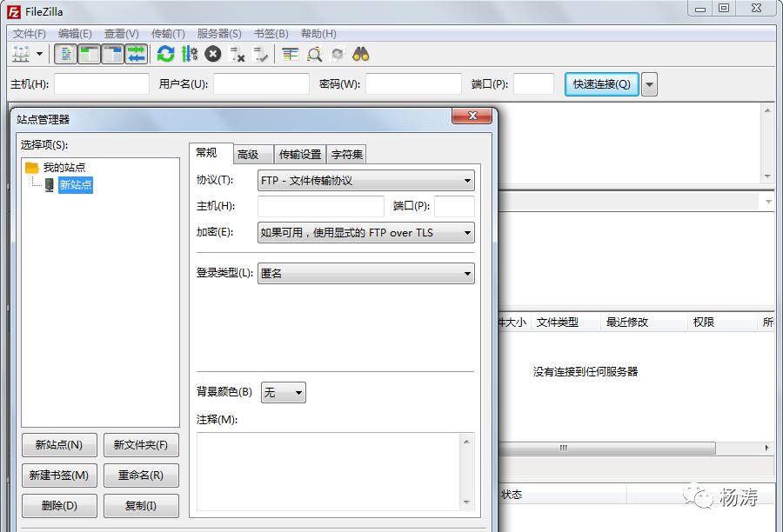Click the 新站点(N) button
This screenshot has width=783, height=532.
coord(59,445)
